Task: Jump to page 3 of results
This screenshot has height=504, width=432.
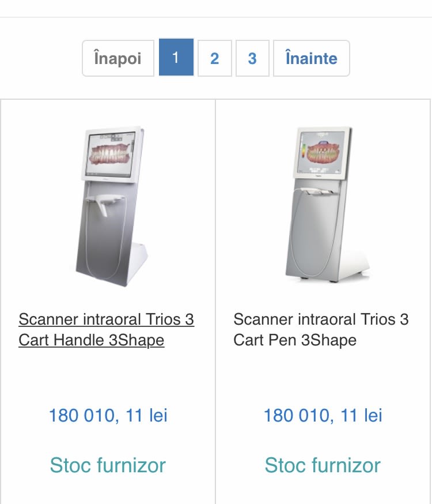Action: [x=252, y=58]
